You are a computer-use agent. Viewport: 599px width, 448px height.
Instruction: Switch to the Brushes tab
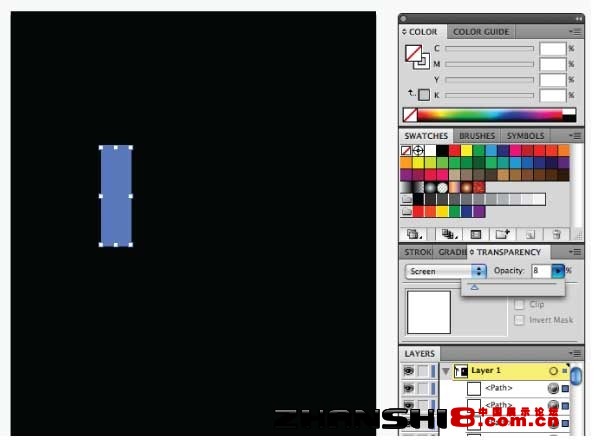click(x=477, y=136)
